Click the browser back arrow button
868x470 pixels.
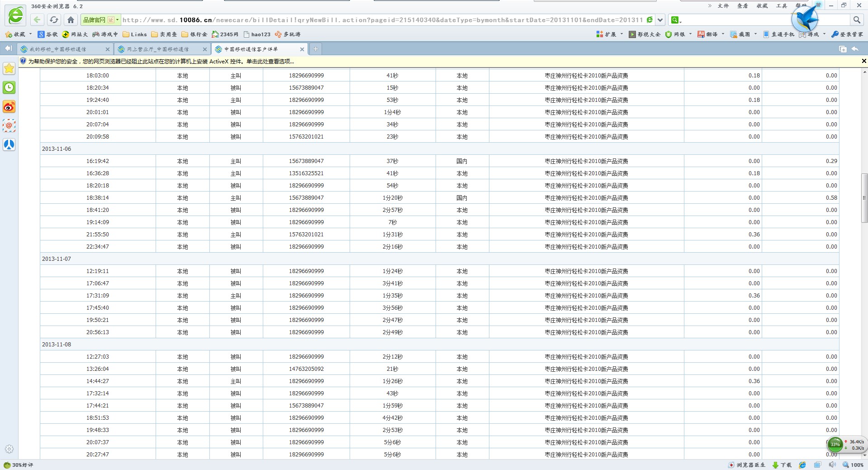37,20
